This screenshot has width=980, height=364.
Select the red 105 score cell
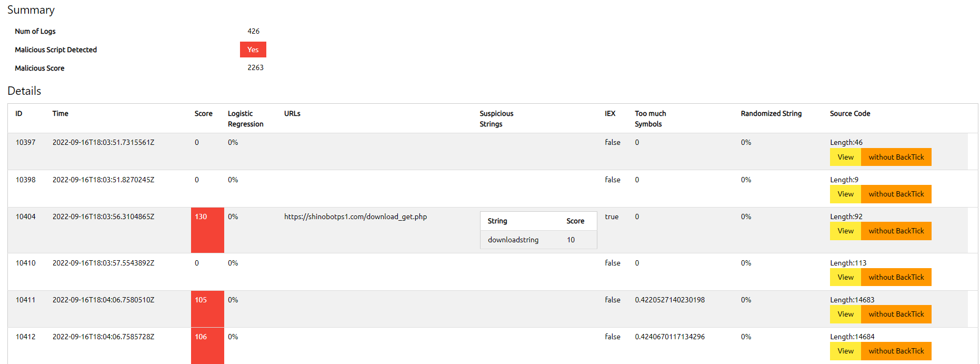(207, 309)
